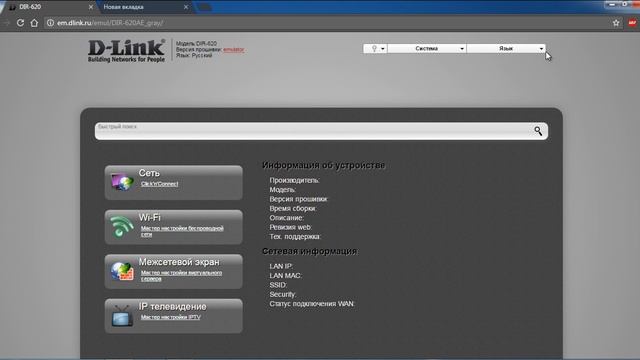Click the quick search magnifier icon
The image size is (640, 360).
[538, 131]
